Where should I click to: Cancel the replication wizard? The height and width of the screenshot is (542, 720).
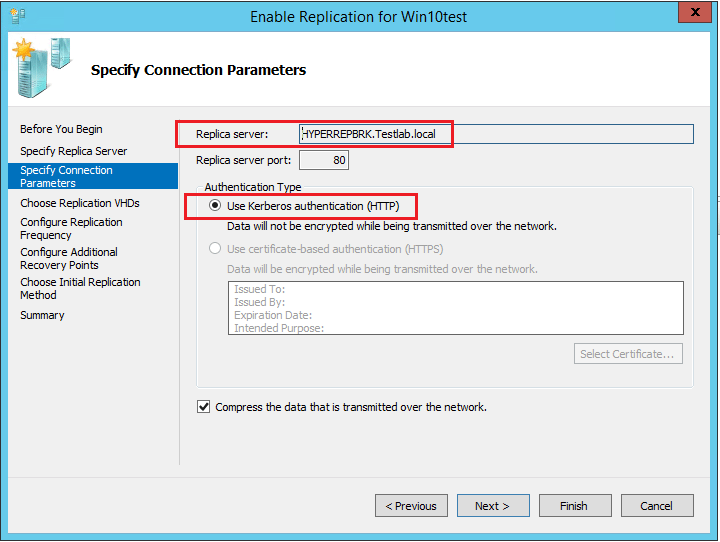click(x=657, y=506)
